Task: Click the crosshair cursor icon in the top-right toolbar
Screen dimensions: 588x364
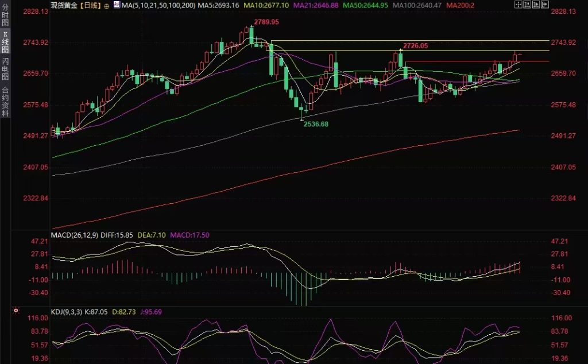Action: coord(519,5)
